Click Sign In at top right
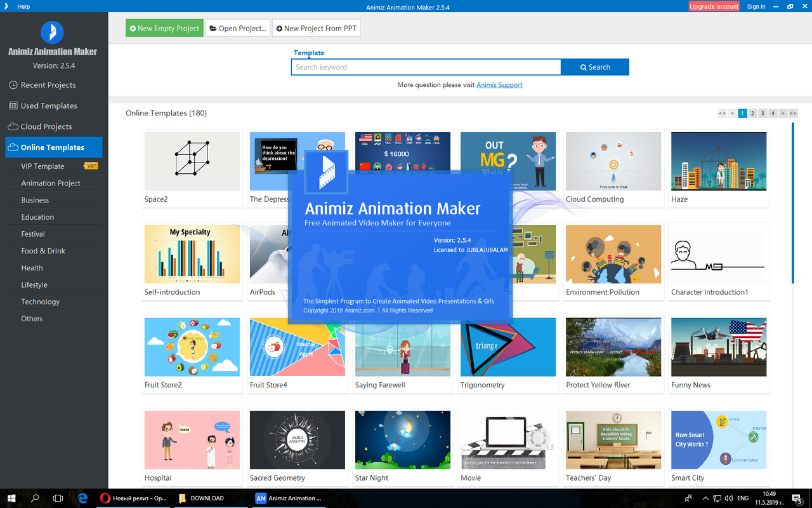This screenshot has height=508, width=812. pos(756,6)
